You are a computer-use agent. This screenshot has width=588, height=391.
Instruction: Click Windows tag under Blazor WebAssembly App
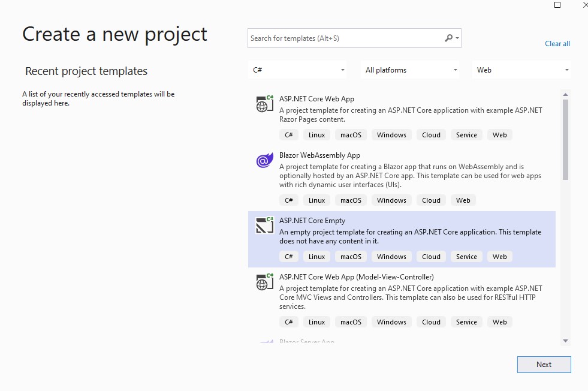pyautogui.click(x=391, y=200)
